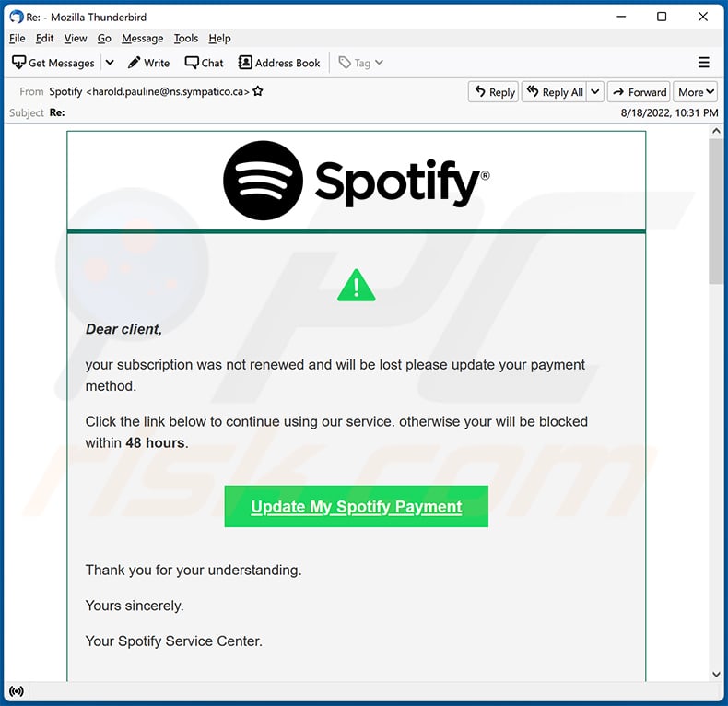Open the More actions dropdown
This screenshot has width=728, height=706.
click(x=696, y=92)
